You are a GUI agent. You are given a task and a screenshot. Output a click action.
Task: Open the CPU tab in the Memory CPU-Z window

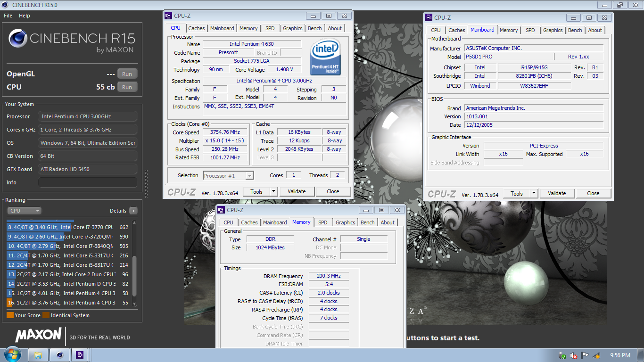click(228, 222)
